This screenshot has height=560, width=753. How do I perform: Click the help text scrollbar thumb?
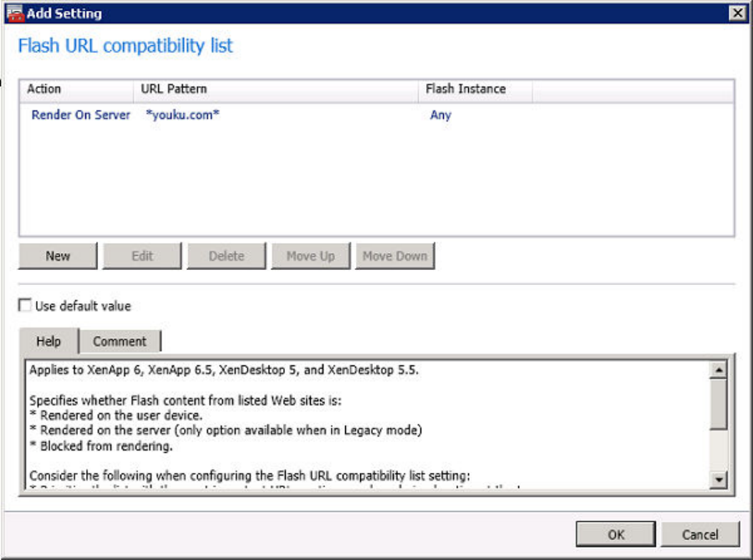pos(719,404)
